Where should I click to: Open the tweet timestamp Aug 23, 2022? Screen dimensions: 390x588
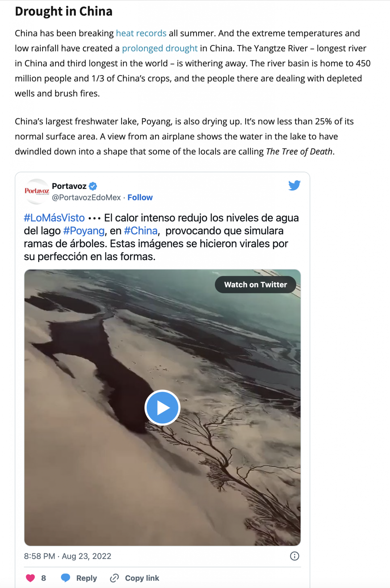click(x=68, y=556)
